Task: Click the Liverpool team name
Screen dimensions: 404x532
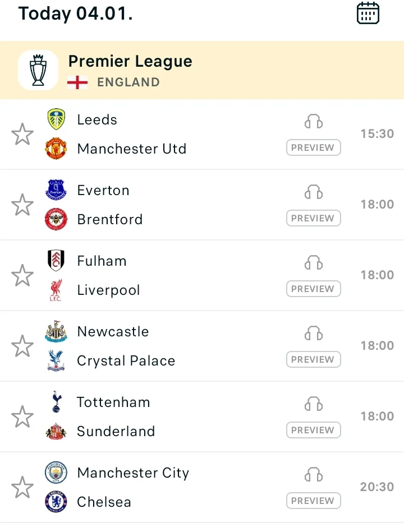Action: point(108,290)
